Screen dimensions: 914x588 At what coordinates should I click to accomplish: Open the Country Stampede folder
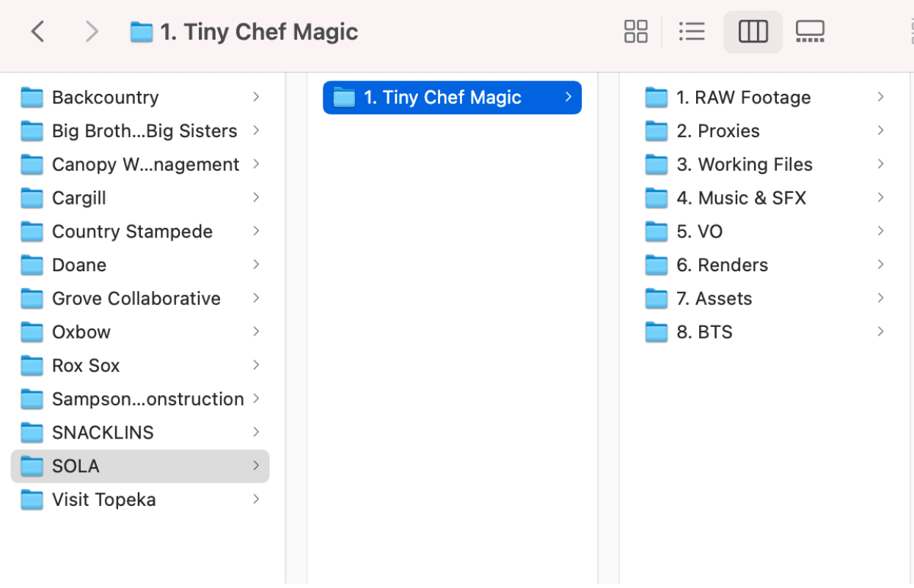click(x=140, y=232)
